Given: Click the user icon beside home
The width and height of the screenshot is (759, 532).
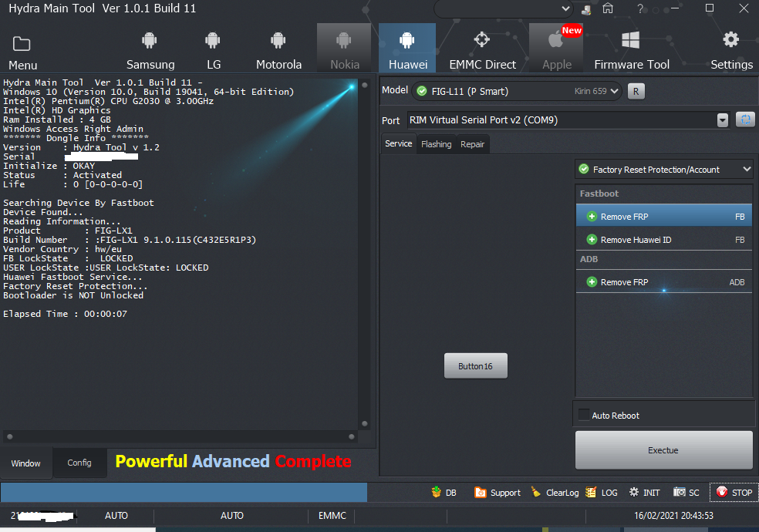Looking at the screenshot, I should (586, 9).
